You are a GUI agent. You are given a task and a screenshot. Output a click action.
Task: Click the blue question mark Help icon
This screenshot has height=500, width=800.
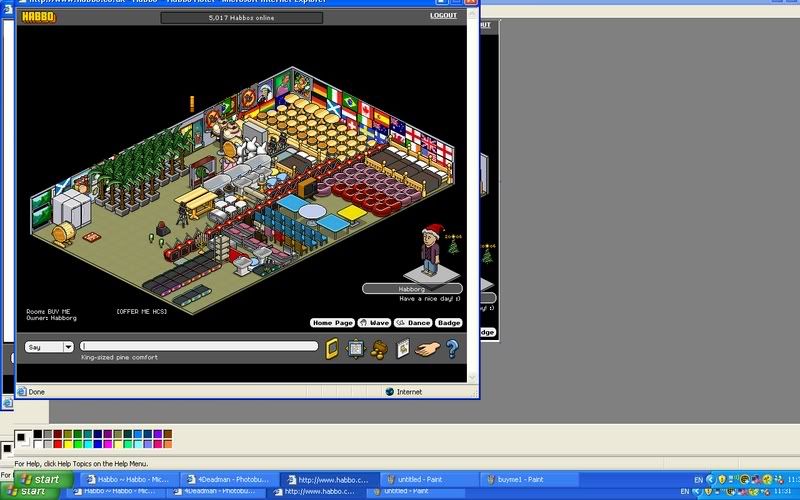pos(452,349)
